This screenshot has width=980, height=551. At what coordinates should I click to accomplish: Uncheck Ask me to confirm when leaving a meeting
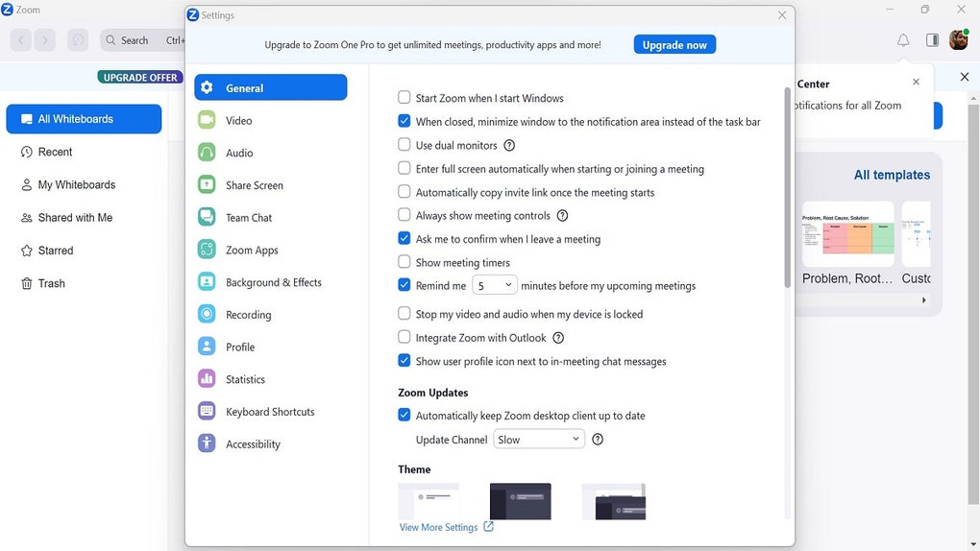pos(404,238)
